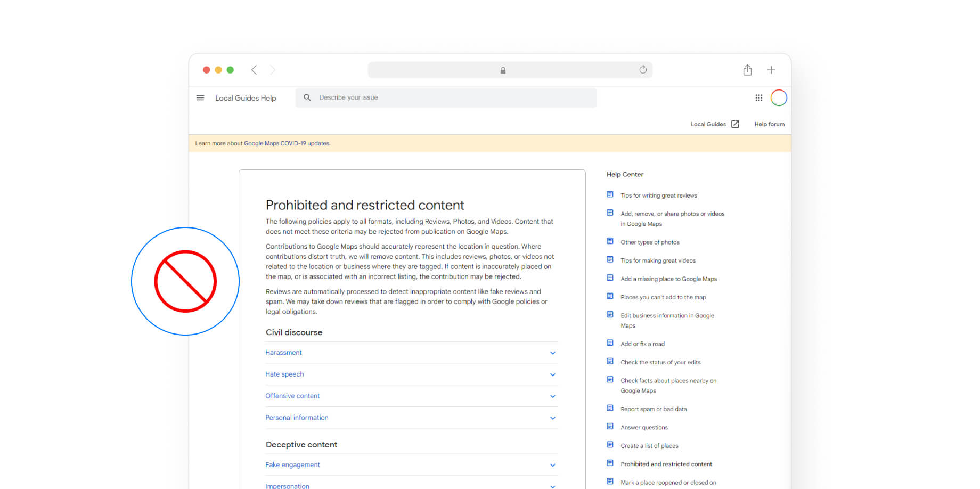Expand Hate speech section with its chevron

[553, 375]
